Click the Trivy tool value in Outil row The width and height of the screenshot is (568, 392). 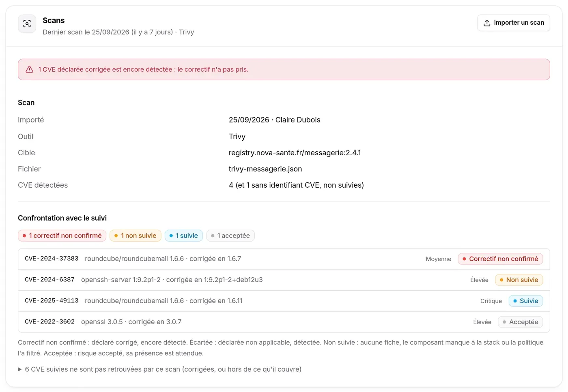pos(237,137)
